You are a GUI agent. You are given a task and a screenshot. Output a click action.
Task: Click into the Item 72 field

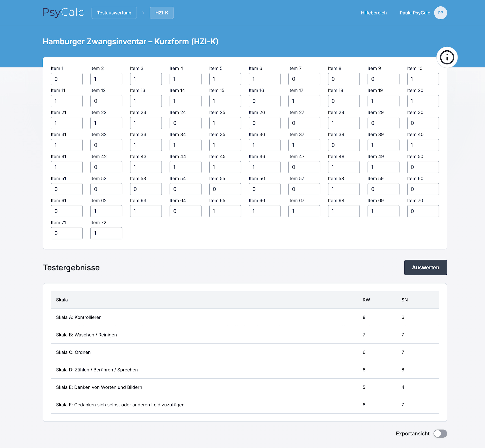106,233
